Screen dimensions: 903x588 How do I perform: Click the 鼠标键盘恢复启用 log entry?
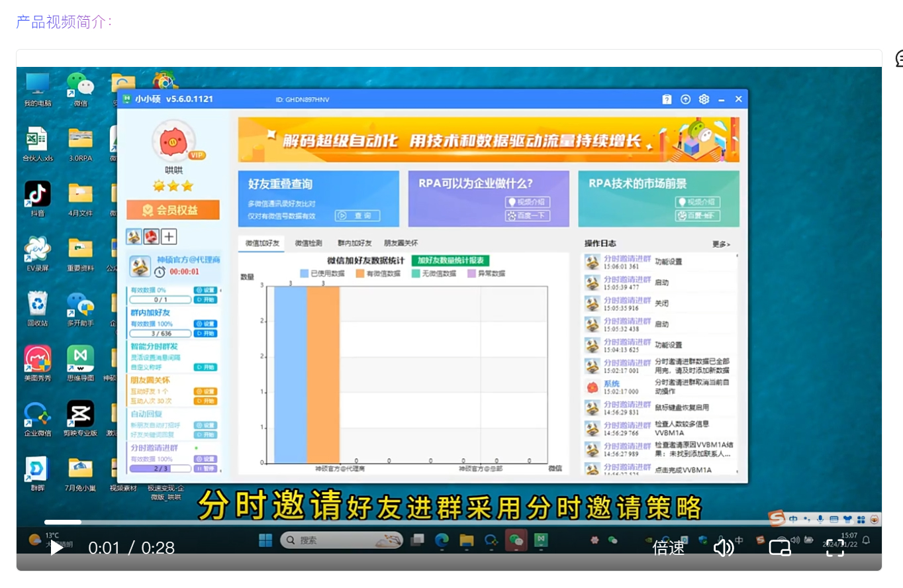coord(660,408)
